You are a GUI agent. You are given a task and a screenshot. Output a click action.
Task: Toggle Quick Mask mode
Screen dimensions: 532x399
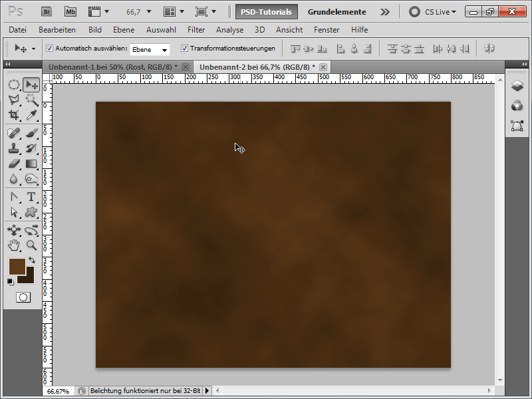click(23, 297)
